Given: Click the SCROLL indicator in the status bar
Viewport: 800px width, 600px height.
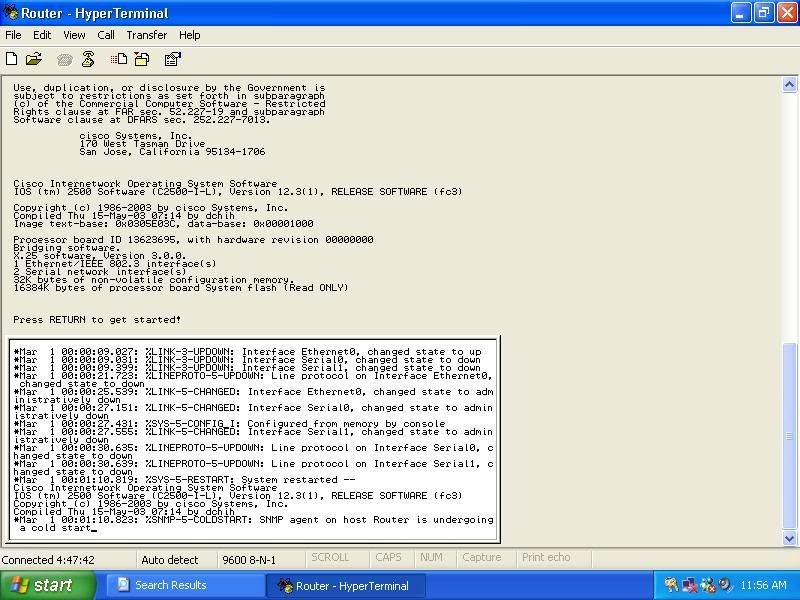Looking at the screenshot, I should [x=330, y=557].
